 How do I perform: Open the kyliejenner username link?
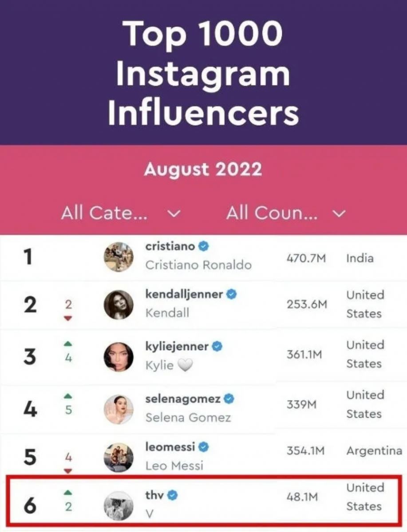pos(177,346)
